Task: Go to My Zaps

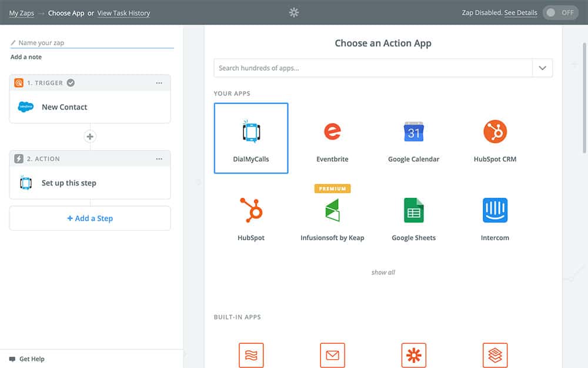Action: tap(21, 13)
